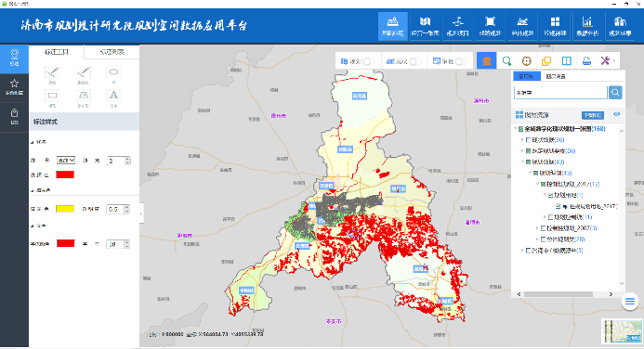Collapse the root layer tree node (168)

tap(516, 129)
